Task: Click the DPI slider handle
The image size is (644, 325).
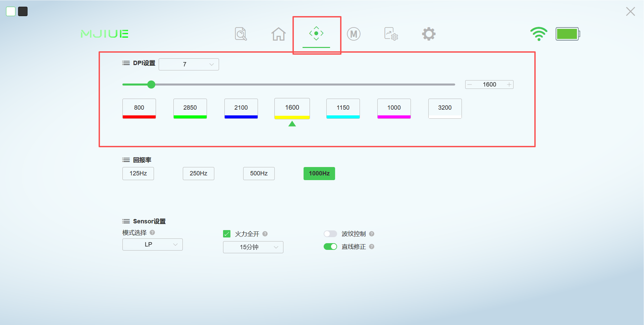Action: click(151, 85)
